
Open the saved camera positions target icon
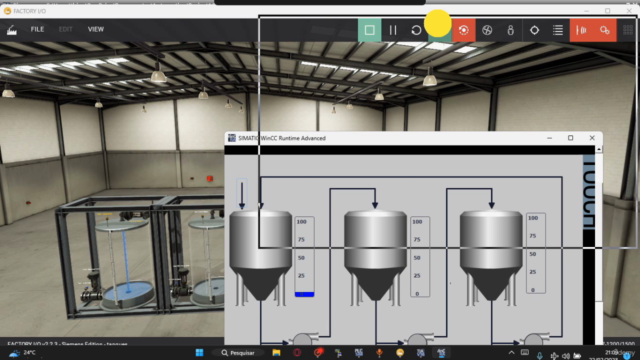pyautogui.click(x=534, y=30)
